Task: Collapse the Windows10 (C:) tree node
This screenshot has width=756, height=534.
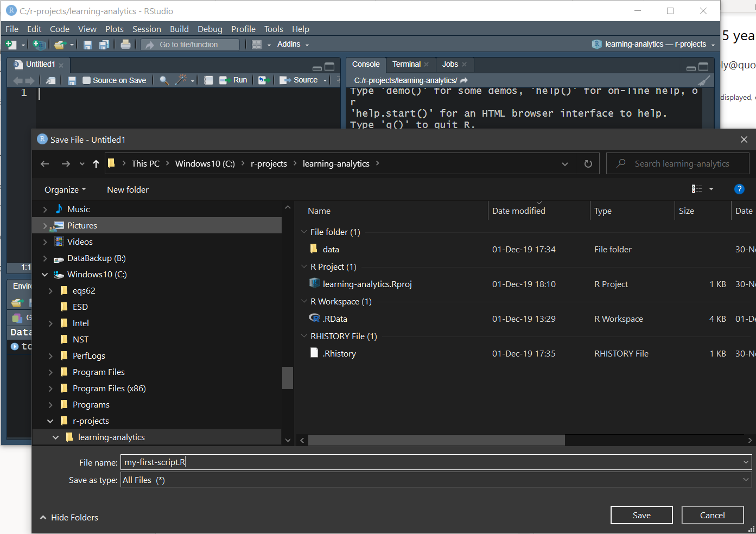Action: click(x=45, y=275)
